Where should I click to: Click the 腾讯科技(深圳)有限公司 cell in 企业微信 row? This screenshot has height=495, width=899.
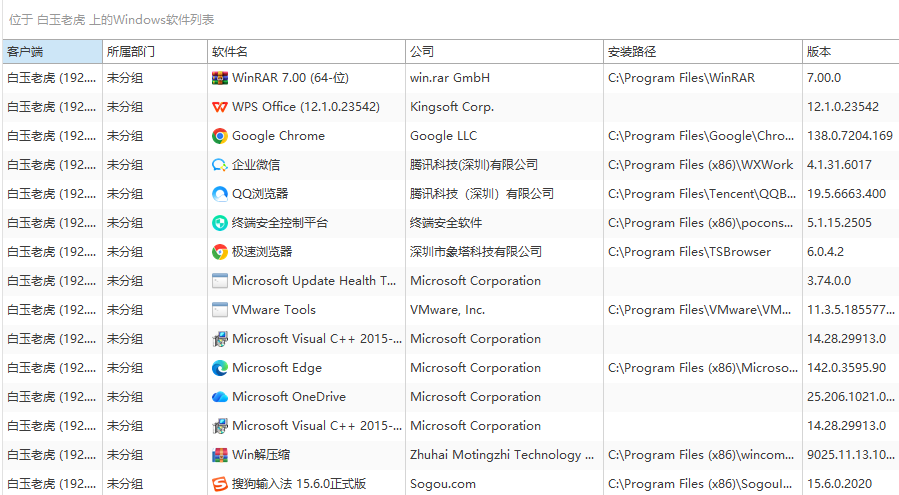pyautogui.click(x=474, y=165)
